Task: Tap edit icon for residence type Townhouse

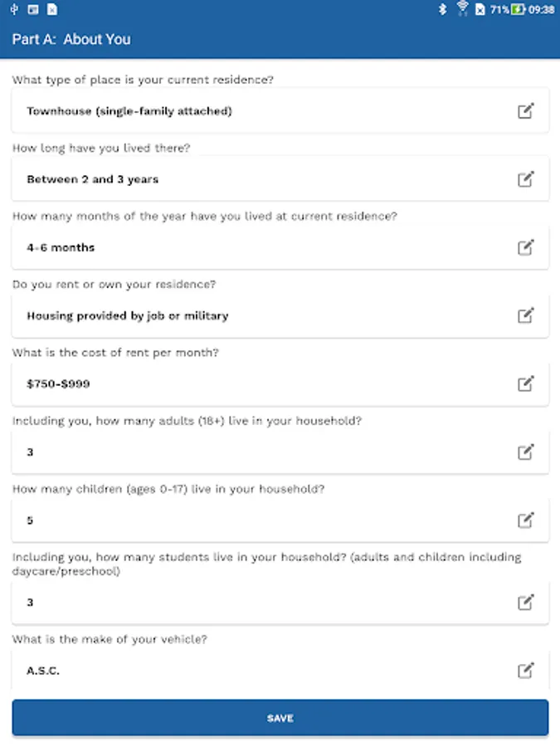Action: pos(525,111)
